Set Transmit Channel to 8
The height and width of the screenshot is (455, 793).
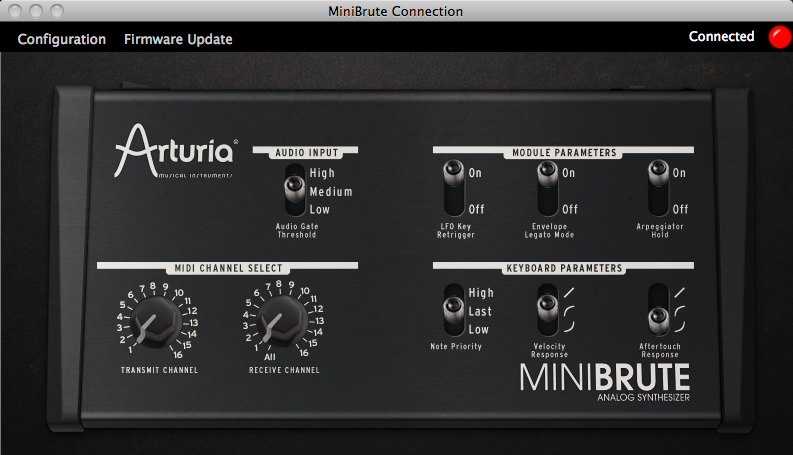click(x=153, y=286)
